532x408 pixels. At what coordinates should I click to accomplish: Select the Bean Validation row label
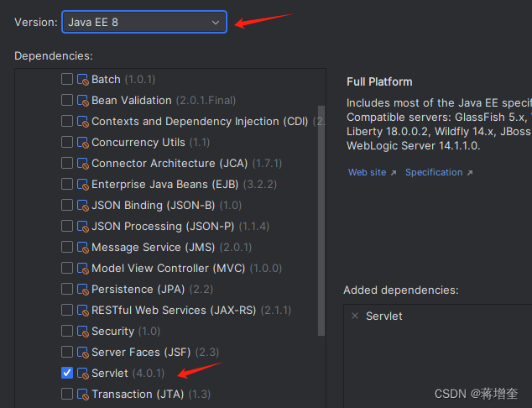click(164, 100)
